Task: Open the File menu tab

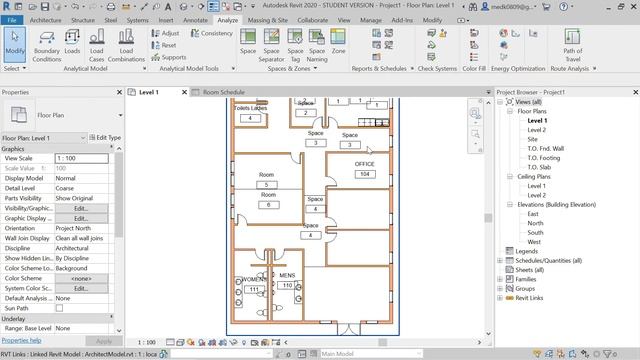Action: pyautogui.click(x=12, y=20)
